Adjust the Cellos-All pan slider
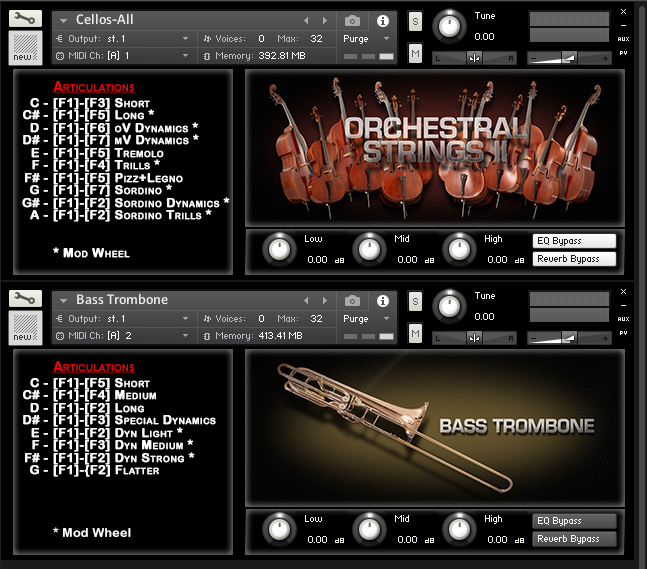Image resolution: width=647 pixels, height=569 pixels. (x=474, y=58)
